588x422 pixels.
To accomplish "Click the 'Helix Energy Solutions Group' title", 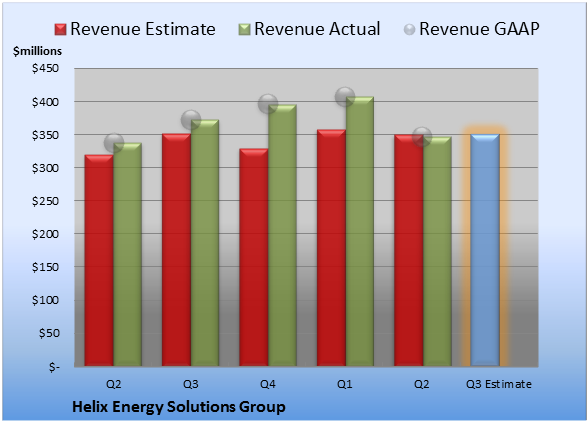I will point(178,407).
